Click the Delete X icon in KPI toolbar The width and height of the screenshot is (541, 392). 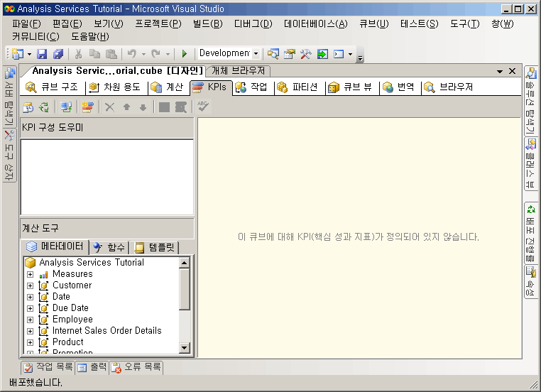coord(110,107)
